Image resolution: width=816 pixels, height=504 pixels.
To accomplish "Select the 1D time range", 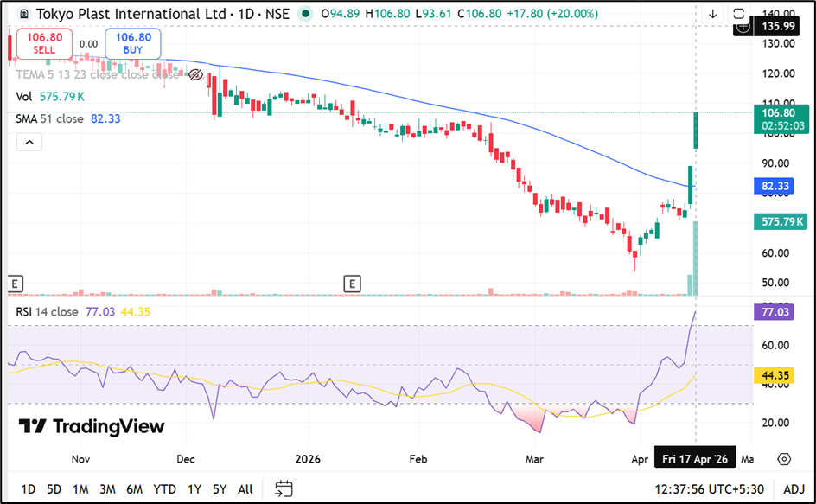I will point(29,489).
